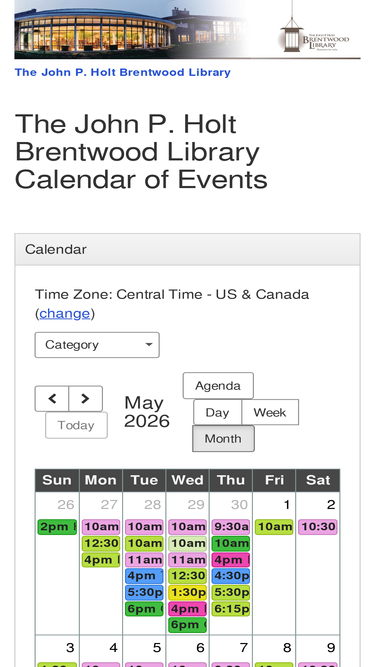Image resolution: width=375 pixels, height=667 pixels.
Task: Open the 12:30 event on Monday 27
Action: [101, 544]
